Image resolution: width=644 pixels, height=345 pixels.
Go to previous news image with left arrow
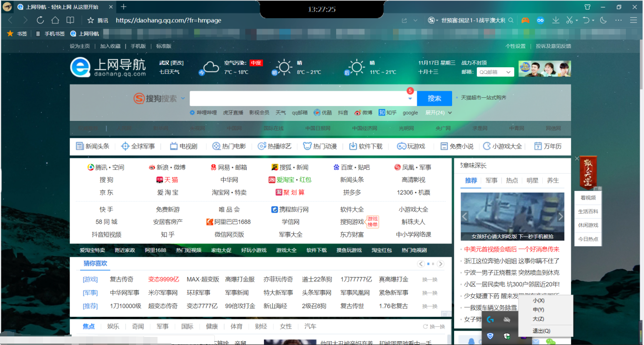click(x=465, y=217)
